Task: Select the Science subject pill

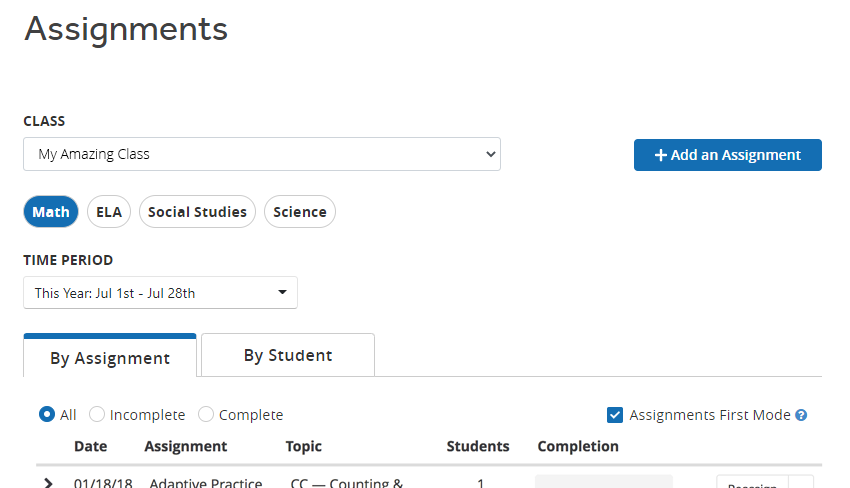Action: (300, 211)
